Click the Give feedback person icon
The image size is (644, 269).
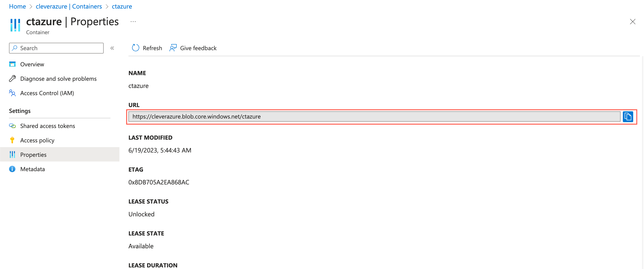(x=173, y=48)
